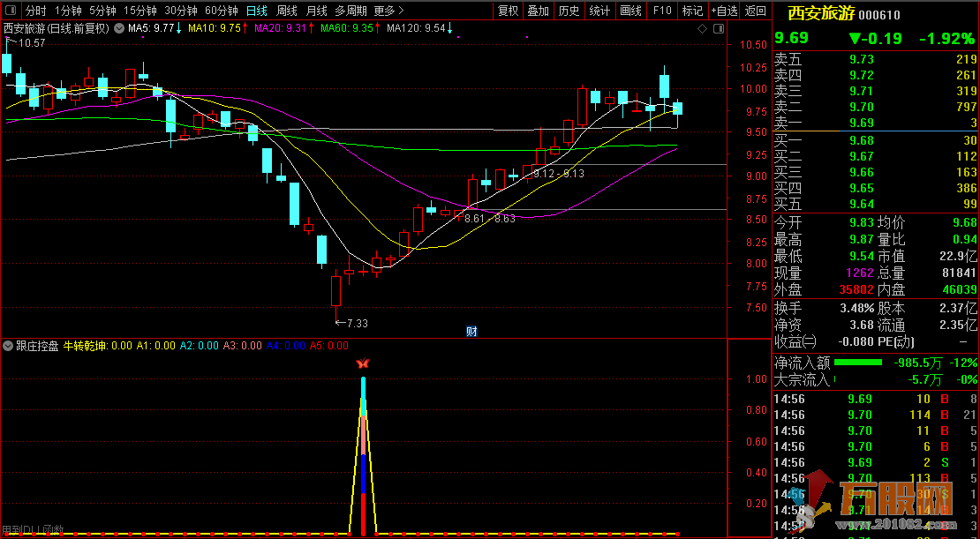
Task: Switch to 5分钟 period
Action: click(102, 11)
